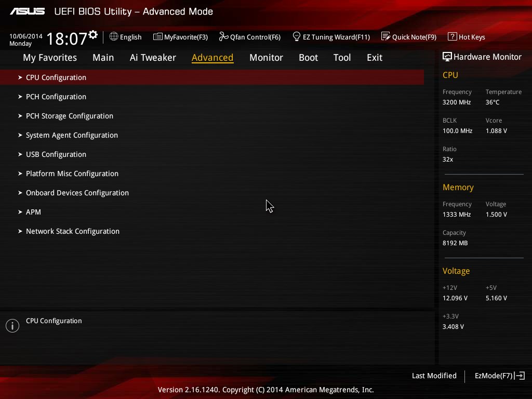Click the +3.3V value 3.408 V

(x=453, y=326)
